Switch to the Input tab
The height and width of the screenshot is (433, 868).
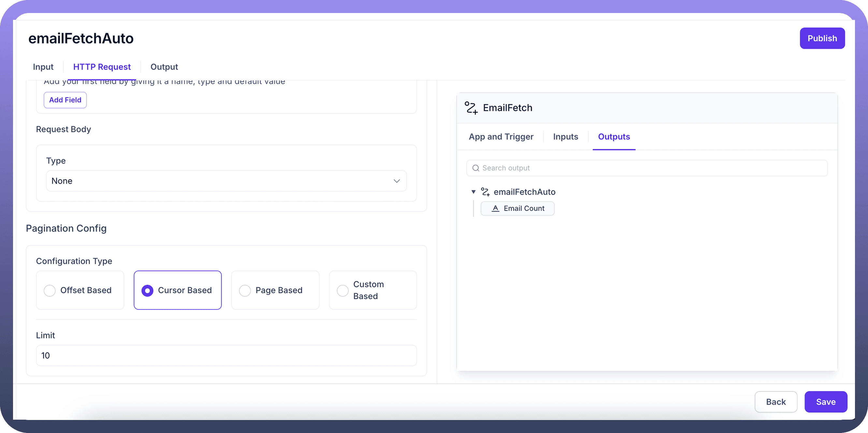[43, 67]
